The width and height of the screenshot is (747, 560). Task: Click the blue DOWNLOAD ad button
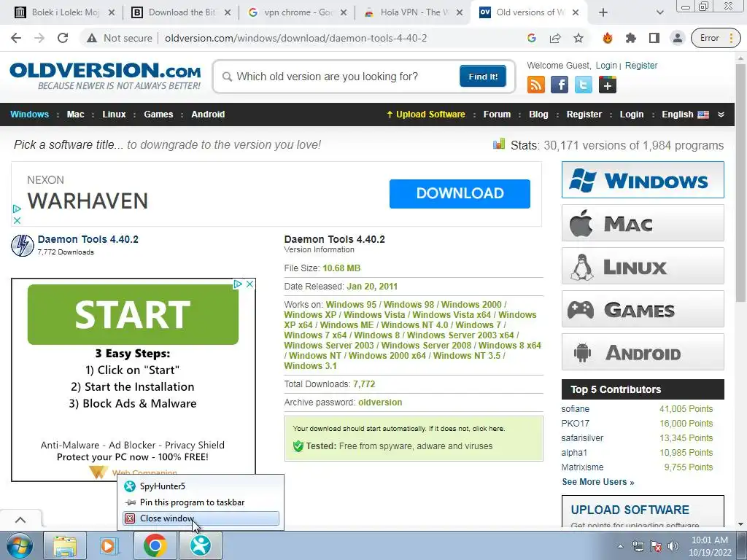pyautogui.click(x=460, y=193)
